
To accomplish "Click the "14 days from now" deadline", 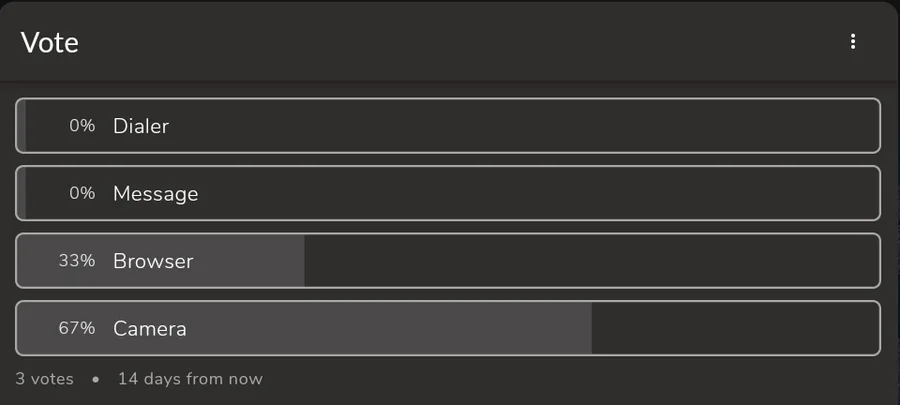I will coord(190,379).
